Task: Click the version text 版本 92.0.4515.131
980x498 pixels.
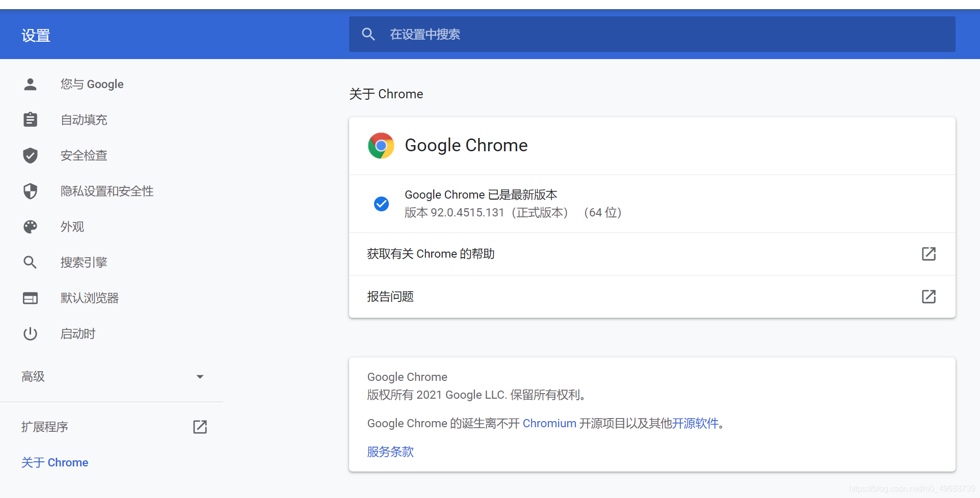Action: tap(454, 212)
